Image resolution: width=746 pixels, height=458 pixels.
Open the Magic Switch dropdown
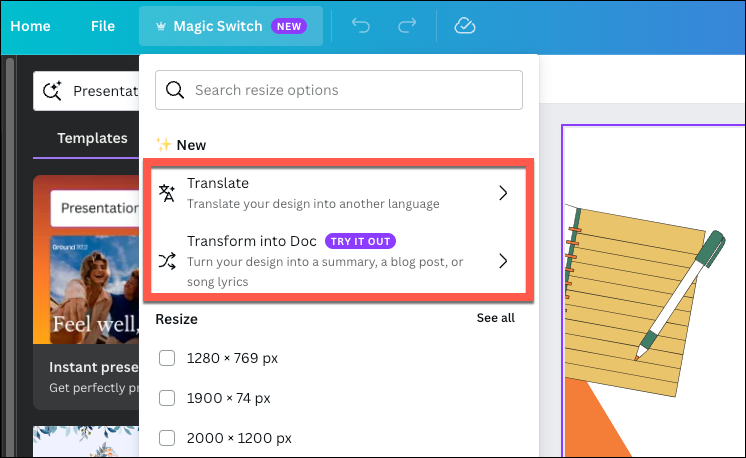click(x=230, y=26)
